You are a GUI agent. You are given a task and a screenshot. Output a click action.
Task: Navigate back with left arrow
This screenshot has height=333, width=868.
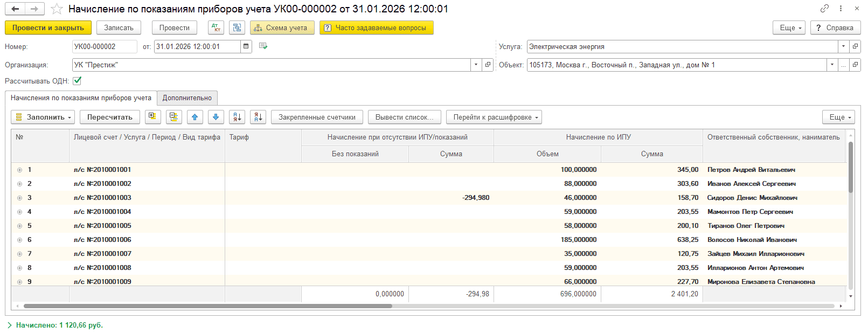tap(15, 9)
